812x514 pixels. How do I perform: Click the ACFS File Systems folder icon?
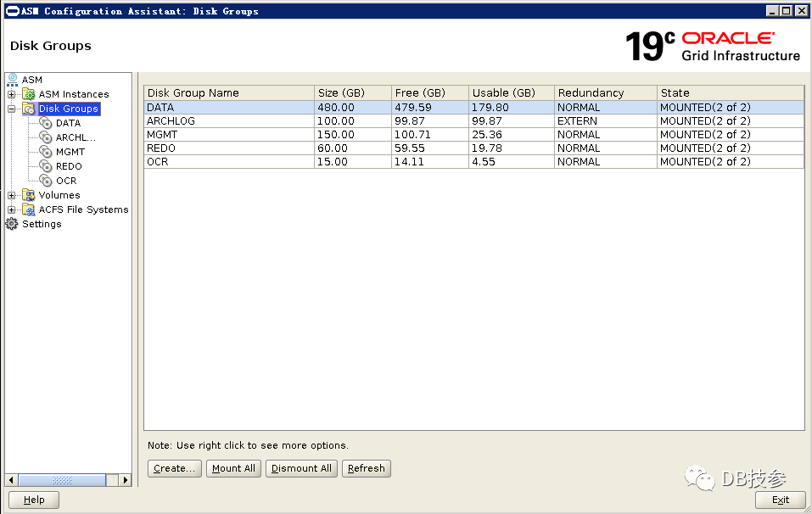pyautogui.click(x=29, y=210)
